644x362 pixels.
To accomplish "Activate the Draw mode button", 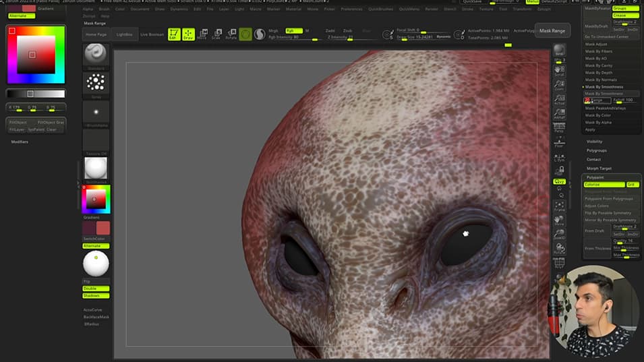I will [x=189, y=34].
